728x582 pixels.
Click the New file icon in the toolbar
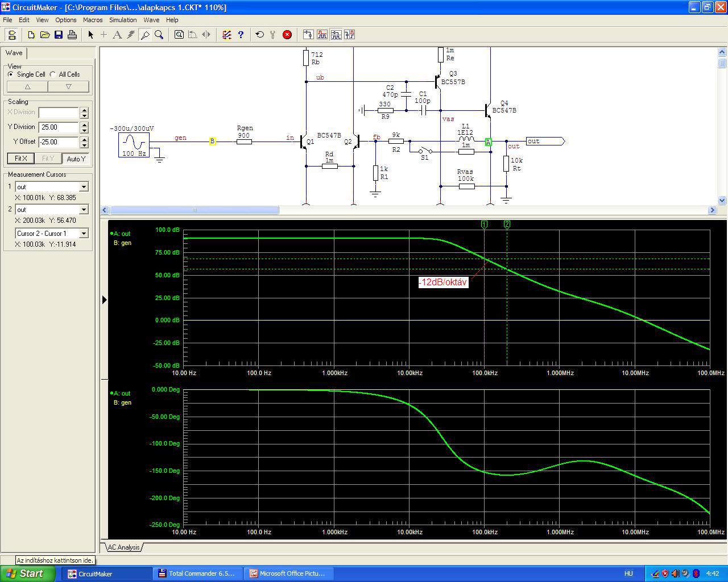coord(31,35)
